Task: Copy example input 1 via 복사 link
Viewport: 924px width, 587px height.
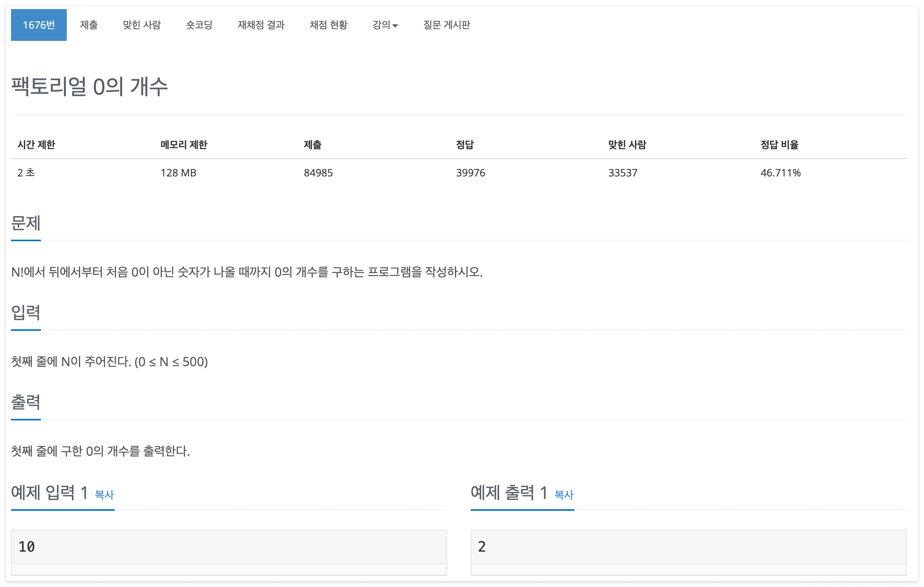Action: (x=104, y=495)
